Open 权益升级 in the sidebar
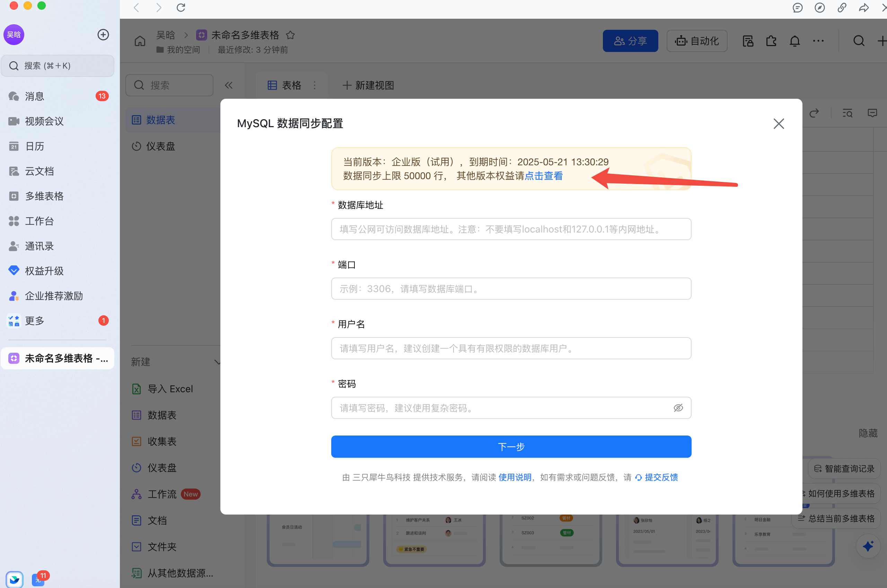The width and height of the screenshot is (887, 588). click(x=58, y=271)
